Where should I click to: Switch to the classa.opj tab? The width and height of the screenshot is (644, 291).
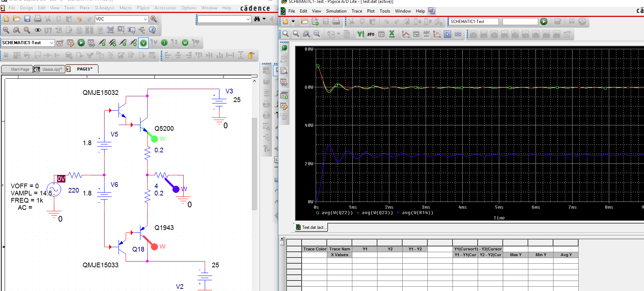coord(49,69)
